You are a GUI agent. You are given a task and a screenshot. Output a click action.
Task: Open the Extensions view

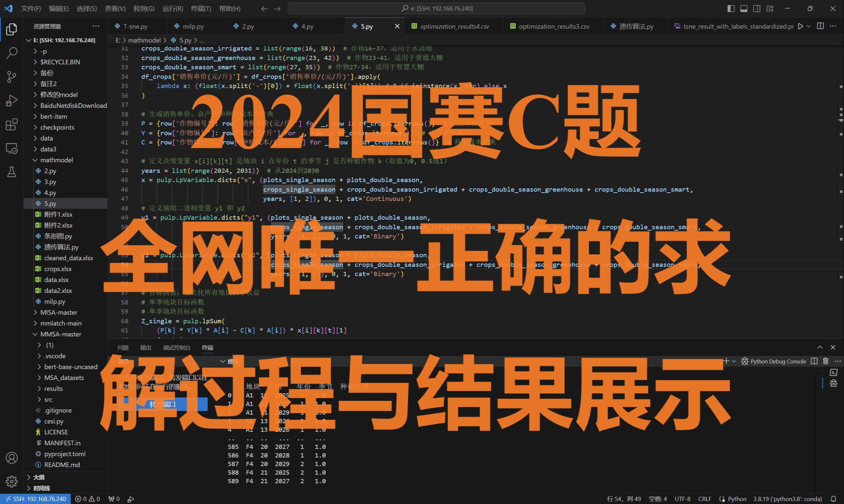click(x=12, y=124)
